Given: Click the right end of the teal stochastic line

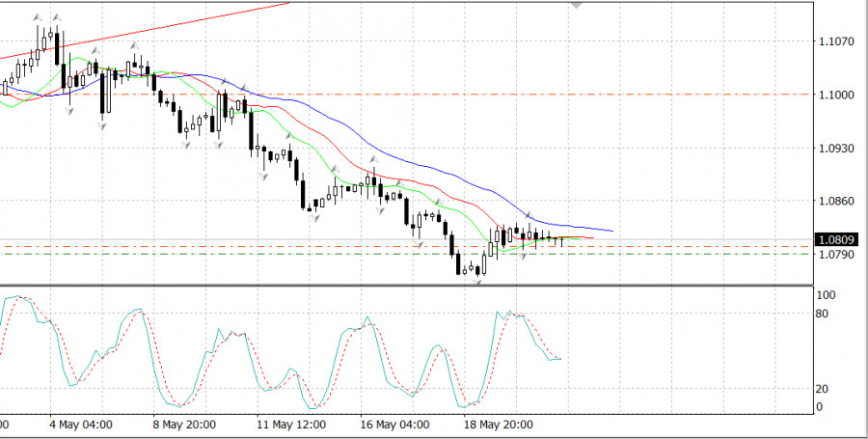Looking at the screenshot, I should click(x=559, y=359).
